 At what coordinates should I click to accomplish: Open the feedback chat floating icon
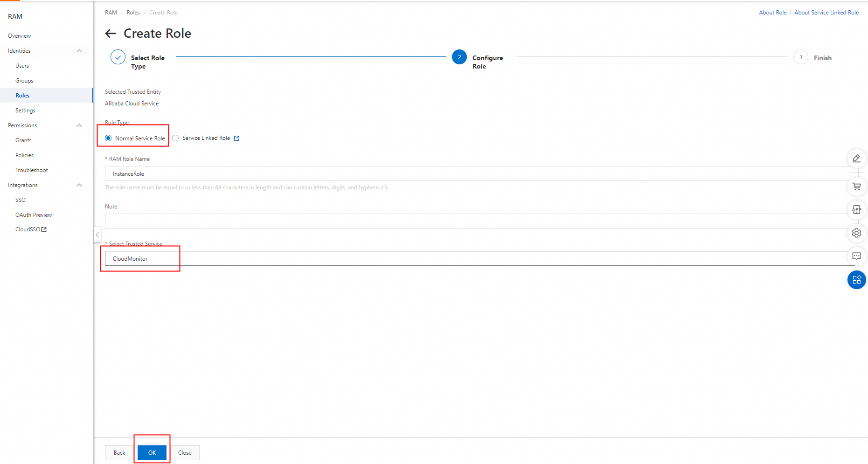point(856,256)
